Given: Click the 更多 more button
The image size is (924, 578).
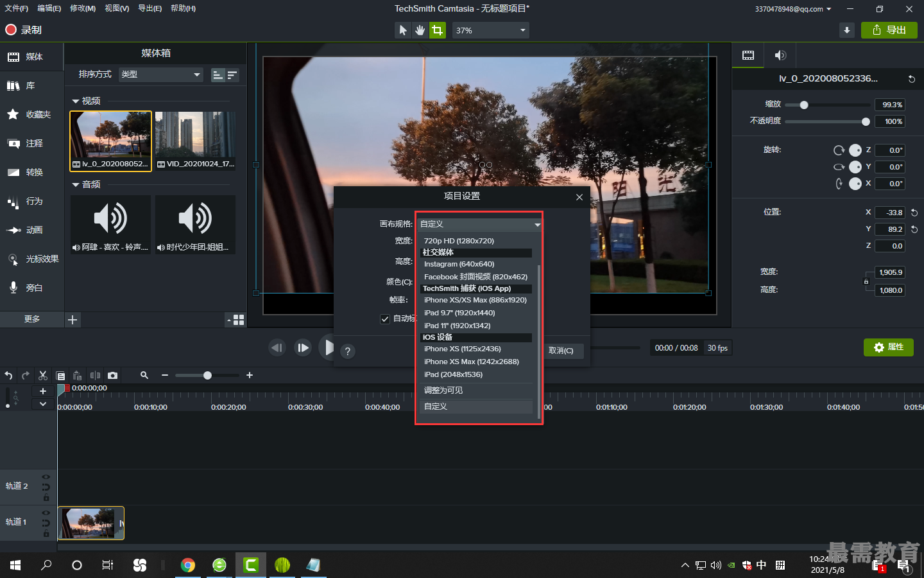Looking at the screenshot, I should 32,319.
